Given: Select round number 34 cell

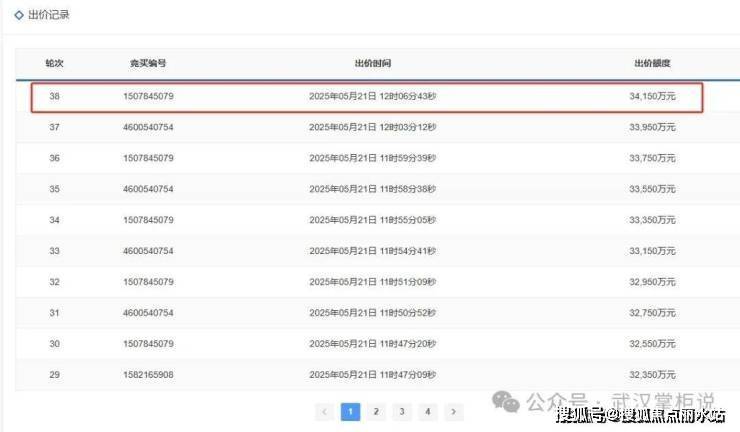Looking at the screenshot, I should tap(54, 220).
